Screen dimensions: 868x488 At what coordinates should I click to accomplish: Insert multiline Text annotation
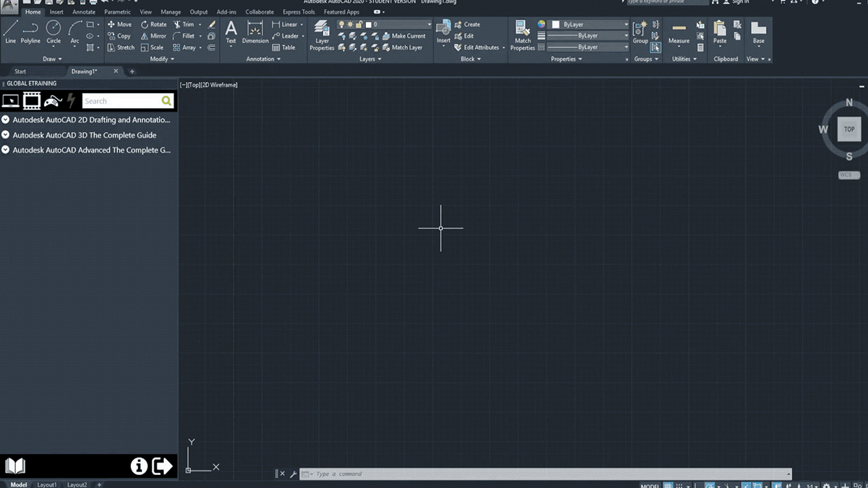coord(231,32)
